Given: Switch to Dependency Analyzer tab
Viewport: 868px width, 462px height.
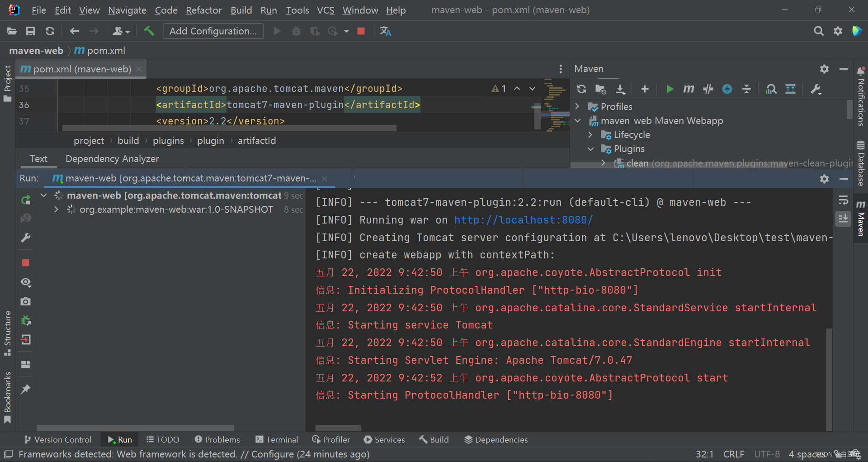Looking at the screenshot, I should (112, 159).
